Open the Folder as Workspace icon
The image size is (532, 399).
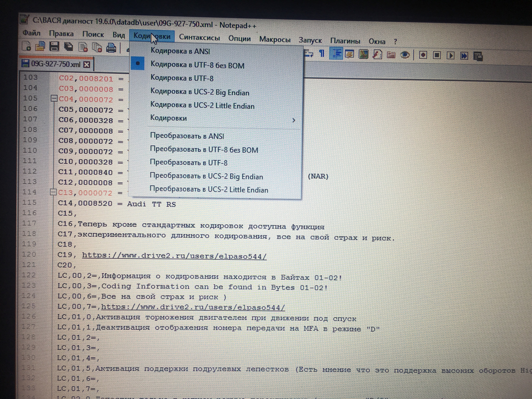[x=391, y=55]
